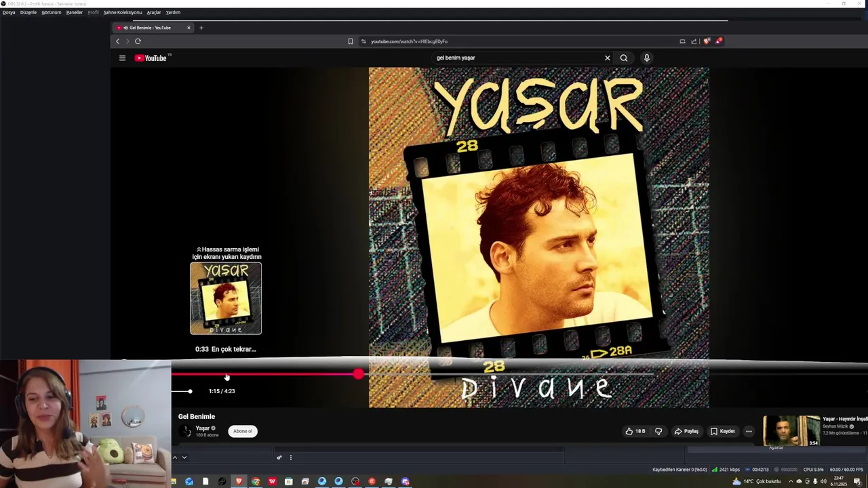This screenshot has height=488, width=868.
Task: Click the YouTube logo home link
Action: pyautogui.click(x=151, y=58)
